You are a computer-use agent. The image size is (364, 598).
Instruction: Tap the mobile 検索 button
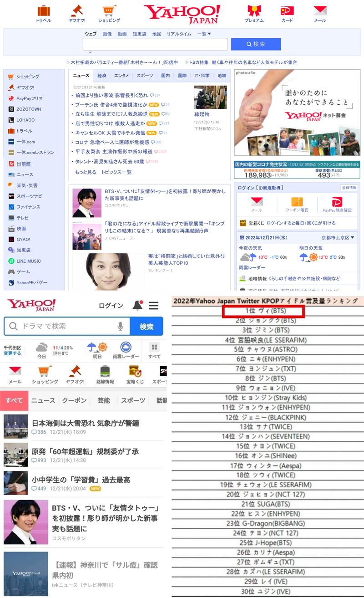(147, 327)
